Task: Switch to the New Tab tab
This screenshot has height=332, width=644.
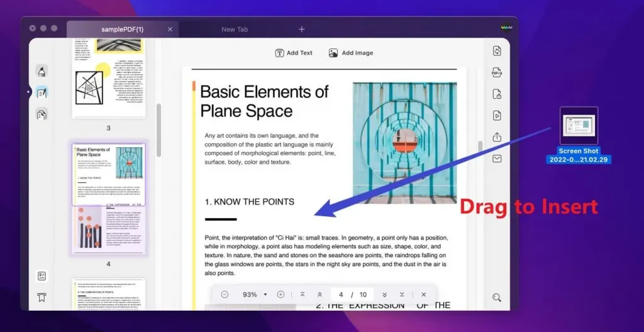Action: (x=235, y=30)
